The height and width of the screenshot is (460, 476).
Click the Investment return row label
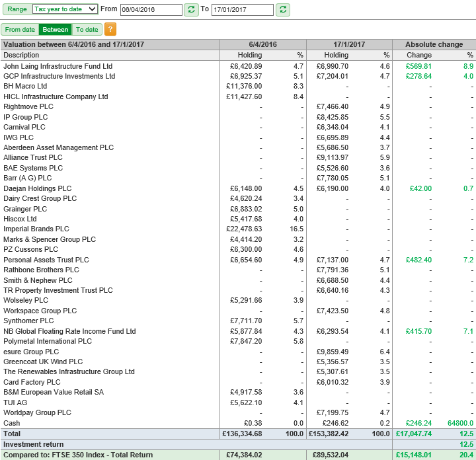pyautogui.click(x=34, y=444)
